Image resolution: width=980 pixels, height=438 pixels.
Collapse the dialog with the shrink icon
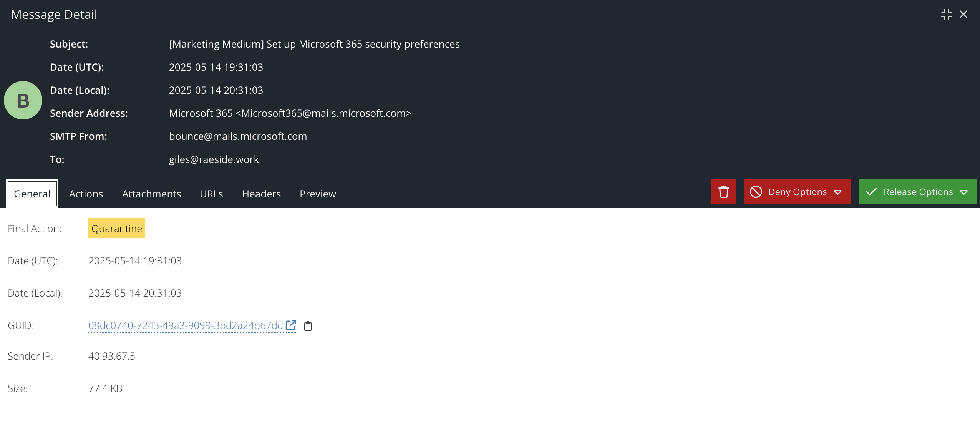[946, 14]
